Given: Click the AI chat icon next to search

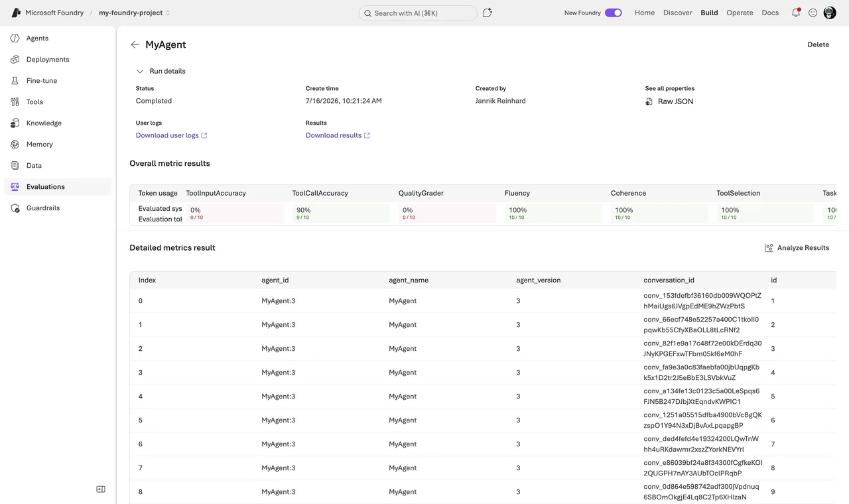Looking at the screenshot, I should tap(488, 13).
